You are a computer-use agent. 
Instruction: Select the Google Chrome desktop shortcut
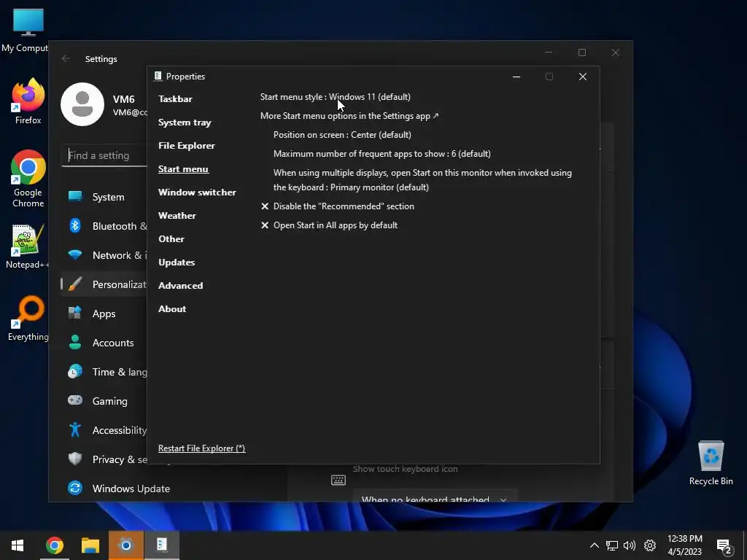(28, 179)
